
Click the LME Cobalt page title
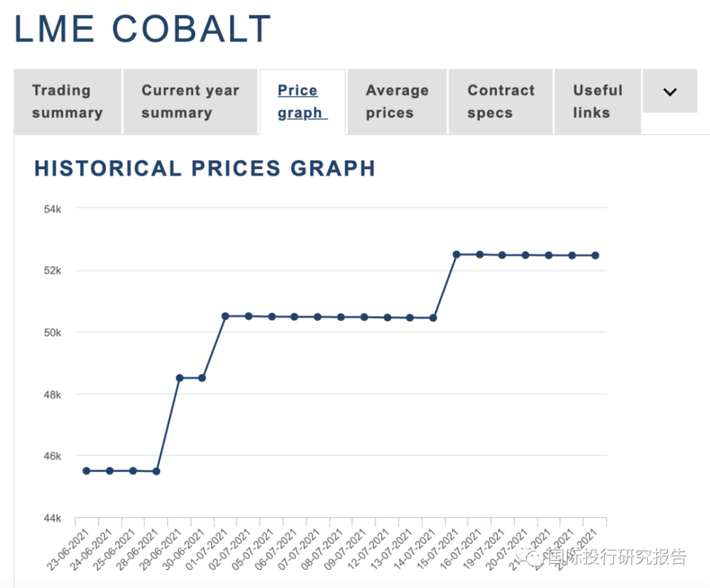pyautogui.click(x=142, y=30)
